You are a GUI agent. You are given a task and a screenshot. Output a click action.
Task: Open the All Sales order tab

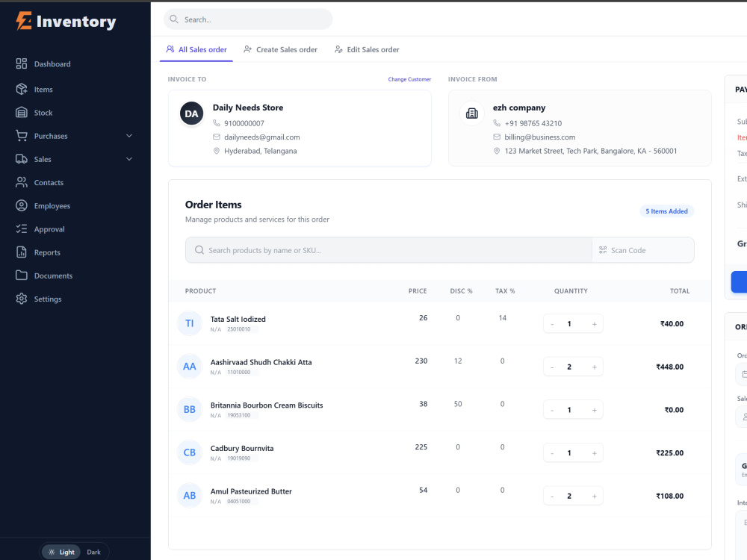[196, 49]
